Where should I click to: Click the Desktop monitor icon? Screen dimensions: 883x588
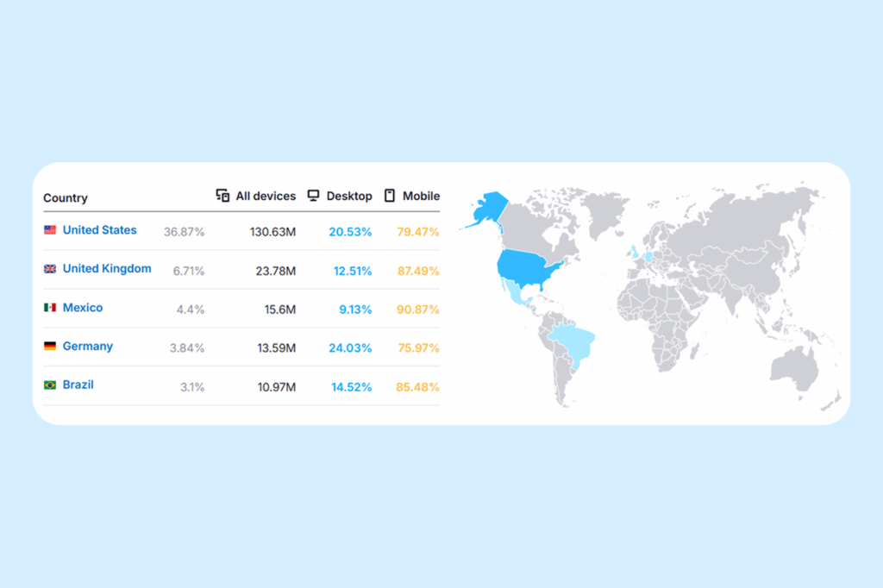[x=314, y=196]
